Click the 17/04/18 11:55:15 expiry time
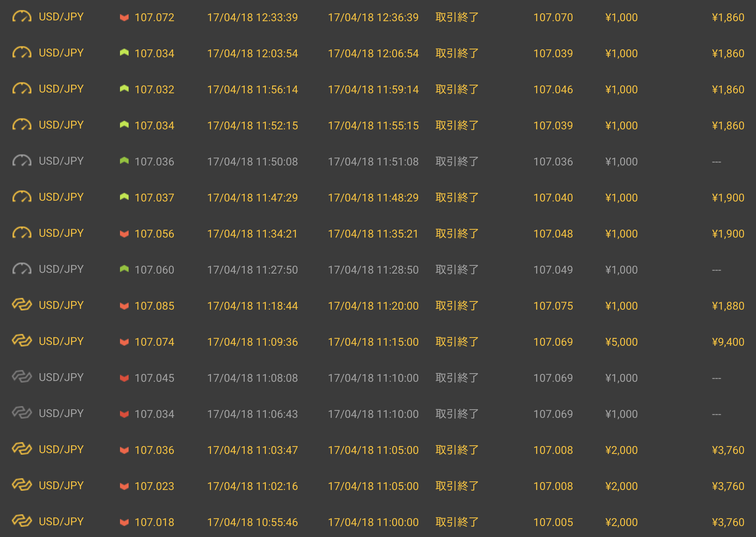Viewport: 756px width, 537px height. [x=373, y=125]
